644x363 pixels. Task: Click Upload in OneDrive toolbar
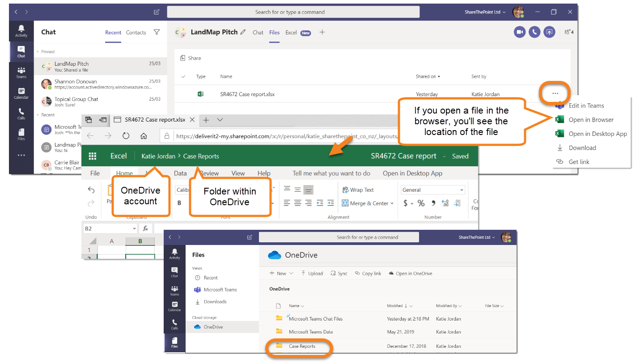312,273
